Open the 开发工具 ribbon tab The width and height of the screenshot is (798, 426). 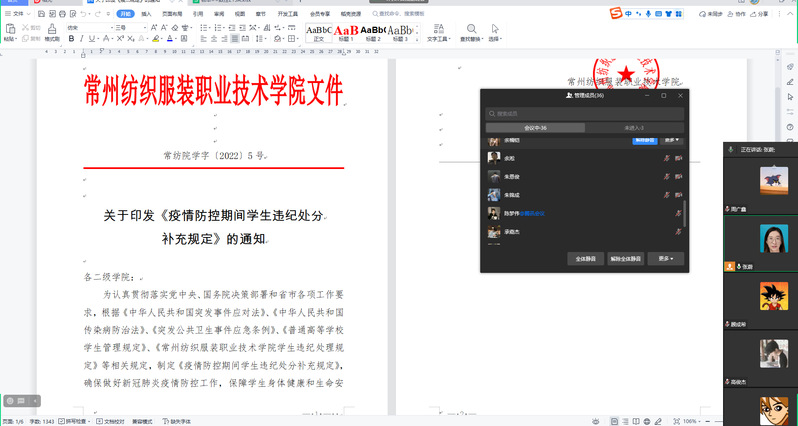click(x=288, y=14)
